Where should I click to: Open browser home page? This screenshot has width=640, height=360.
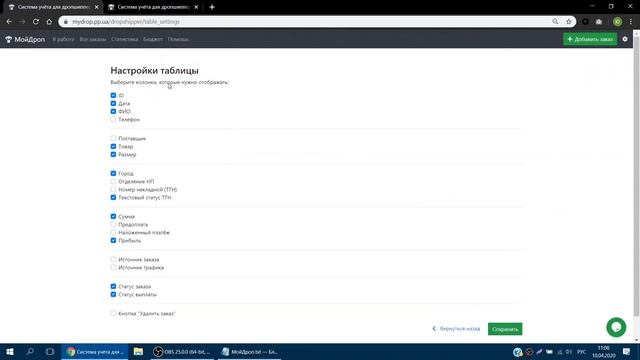49,22
